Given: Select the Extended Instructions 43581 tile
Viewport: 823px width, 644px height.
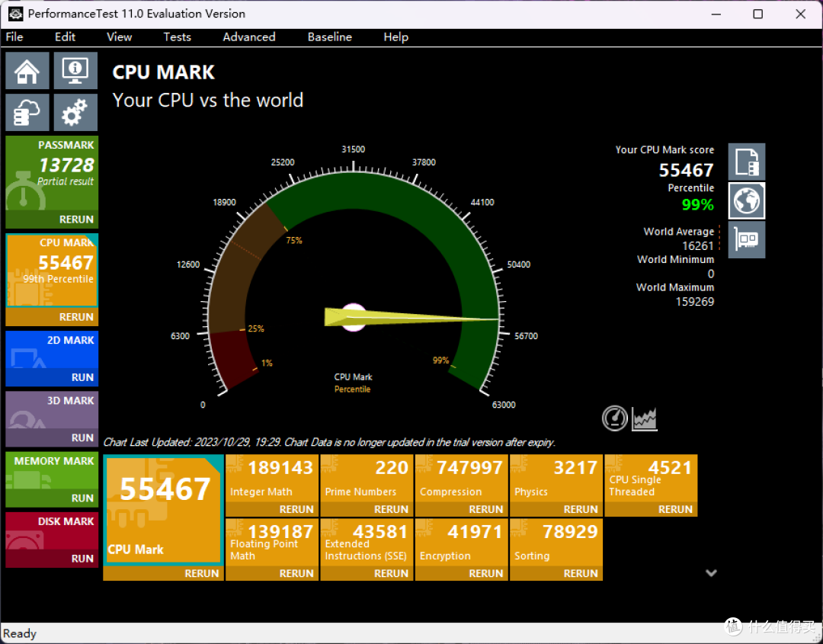Looking at the screenshot, I should pyautogui.click(x=367, y=543).
